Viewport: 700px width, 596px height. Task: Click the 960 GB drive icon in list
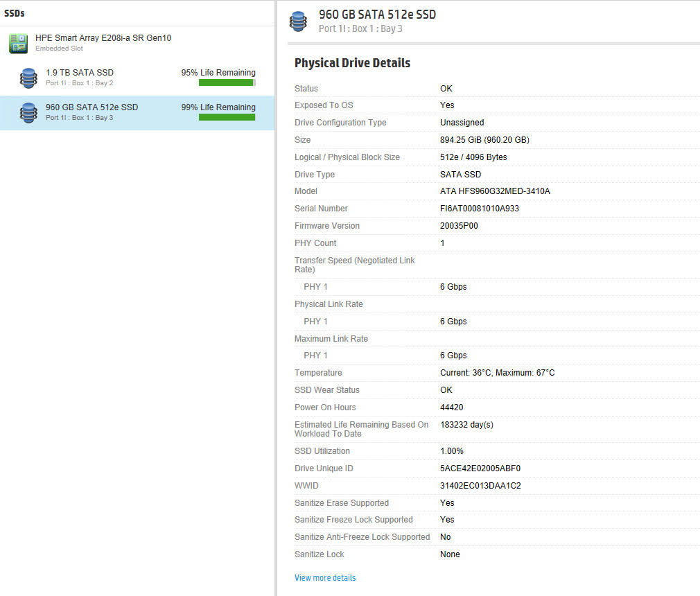tap(28, 112)
